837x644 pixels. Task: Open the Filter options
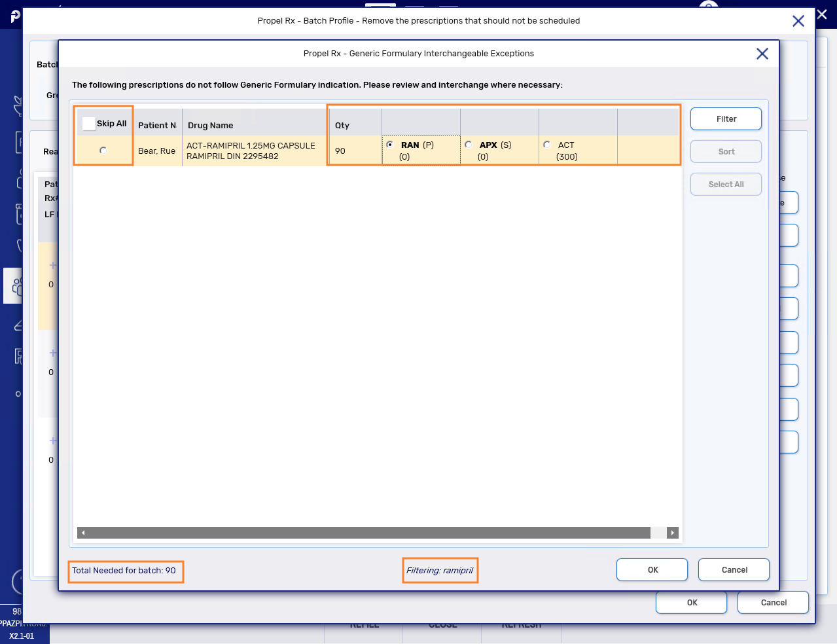(726, 119)
